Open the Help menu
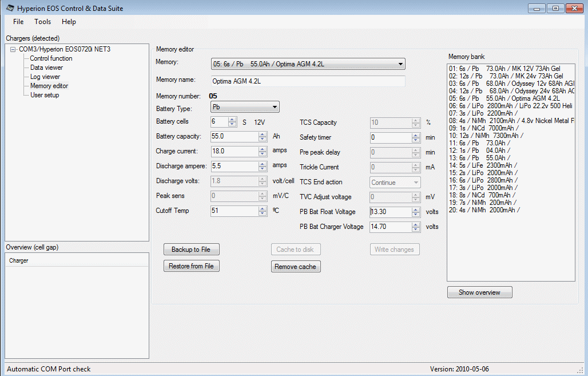This screenshot has width=588, height=376. (69, 22)
